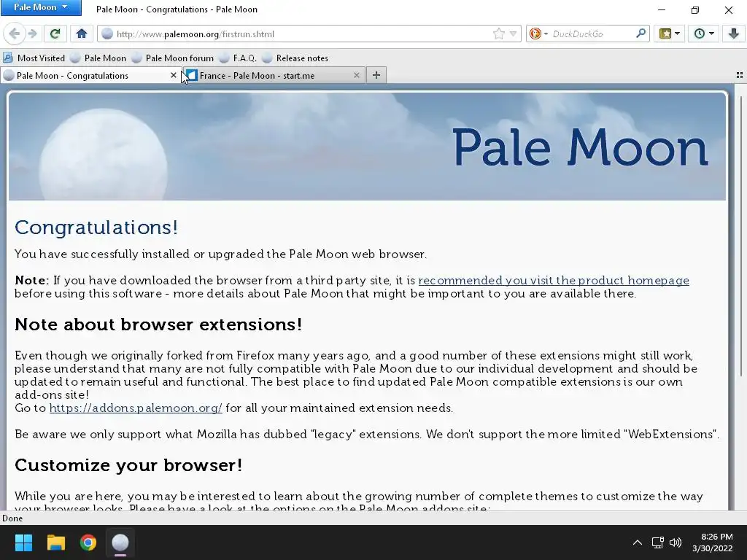Image resolution: width=747 pixels, height=560 pixels.
Task: Click the 'Customize your browser!' heading
Action: 128,465
